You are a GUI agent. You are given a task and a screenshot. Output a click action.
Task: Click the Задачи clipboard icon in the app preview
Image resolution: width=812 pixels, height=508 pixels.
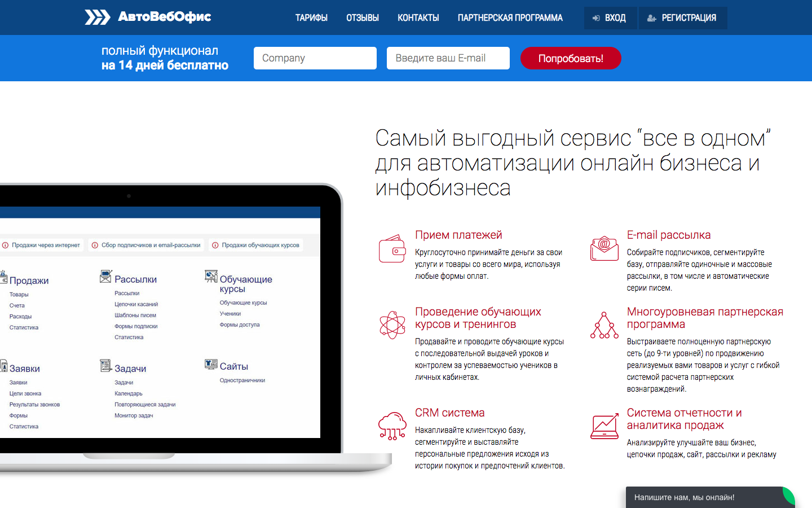105,365
